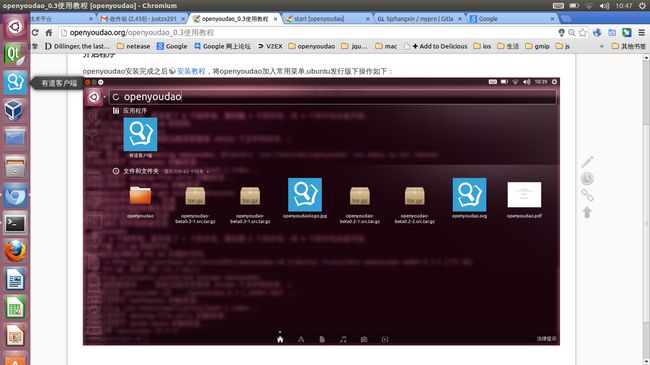Screen dimensions: 650x365
Task: Click the green arrow extension icon
Action: point(627,32)
